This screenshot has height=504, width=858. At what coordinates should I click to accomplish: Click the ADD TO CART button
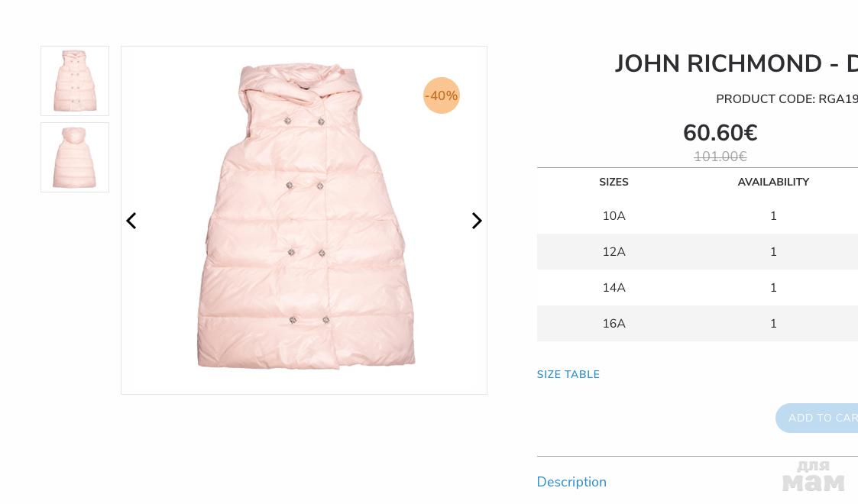point(817,418)
